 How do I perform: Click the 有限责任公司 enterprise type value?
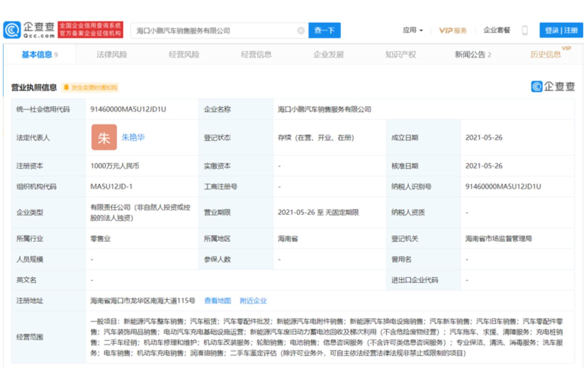(x=140, y=212)
